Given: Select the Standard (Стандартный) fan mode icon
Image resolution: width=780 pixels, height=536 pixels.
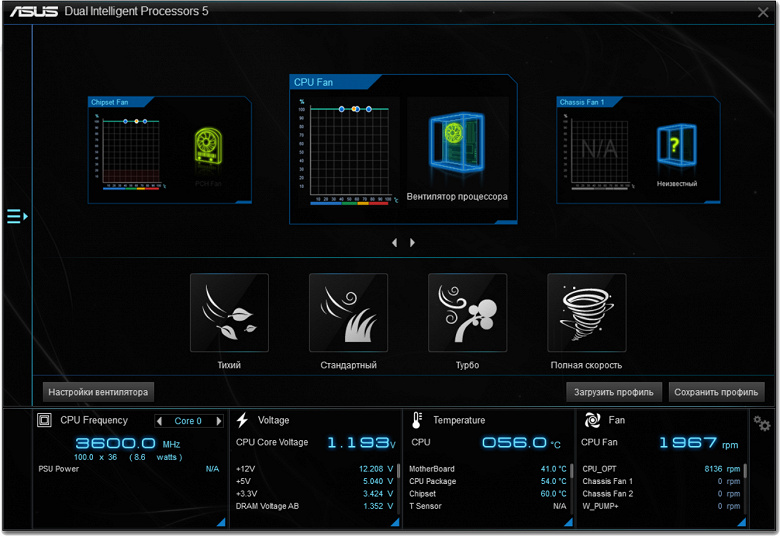Looking at the screenshot, I should click(348, 313).
